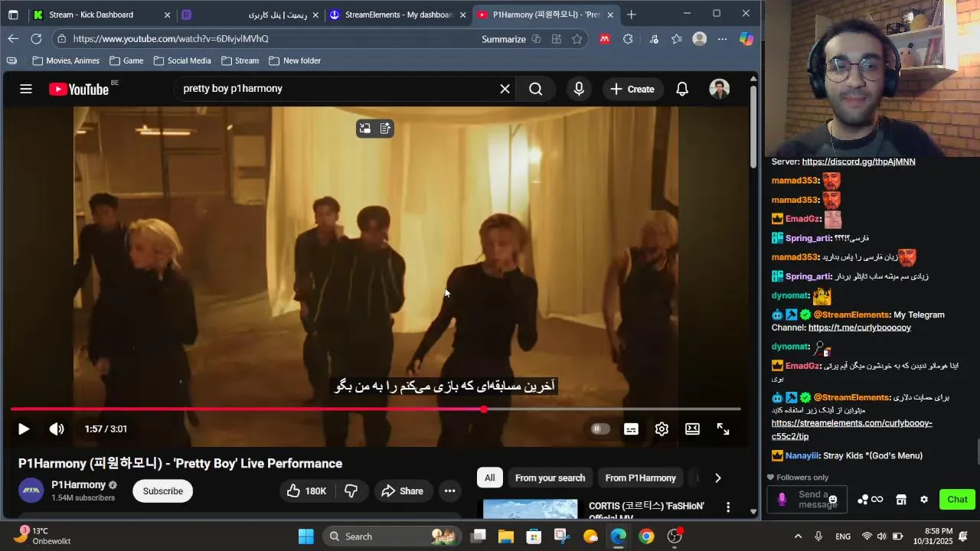Open the 'Social Media' bookmarks folder
Viewport: 980px width, 551px height.
[182, 60]
